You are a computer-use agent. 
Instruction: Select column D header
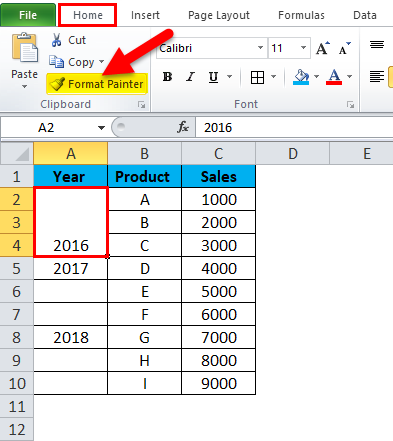click(x=293, y=154)
